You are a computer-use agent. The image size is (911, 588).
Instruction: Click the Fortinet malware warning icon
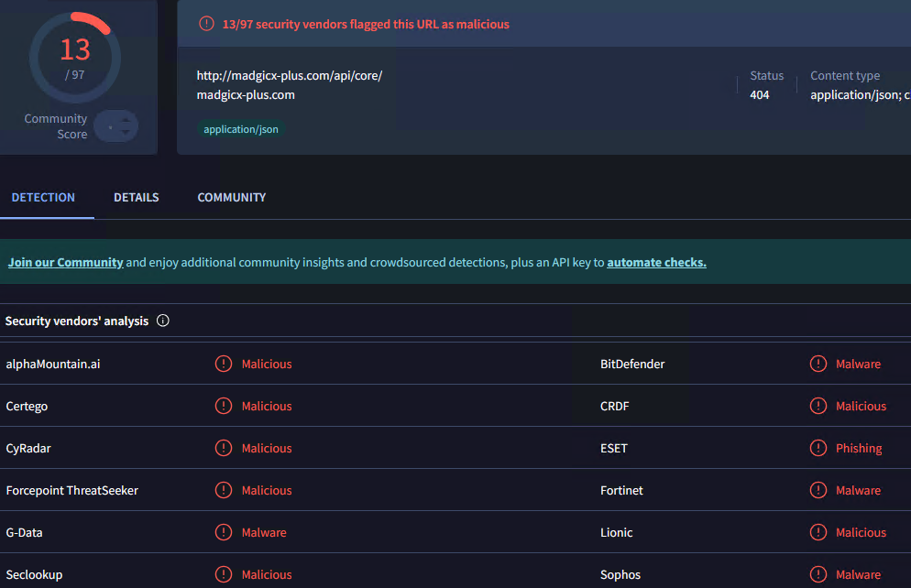[x=818, y=490]
